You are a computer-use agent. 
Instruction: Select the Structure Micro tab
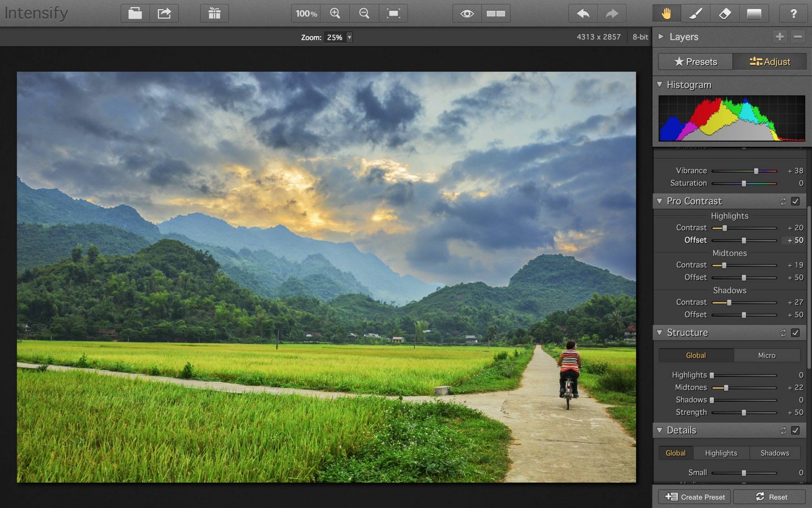point(767,355)
